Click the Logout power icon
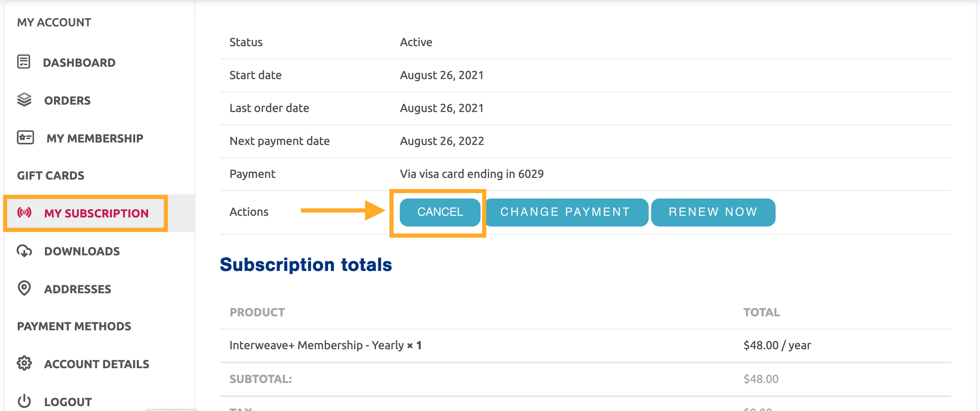The image size is (980, 411). coord(24,401)
